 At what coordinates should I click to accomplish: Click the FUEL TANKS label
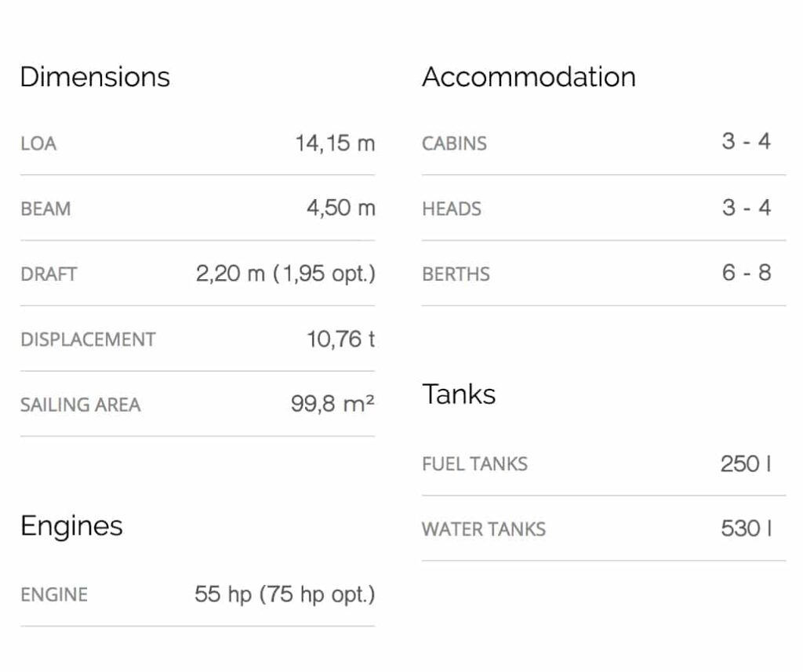point(474,464)
